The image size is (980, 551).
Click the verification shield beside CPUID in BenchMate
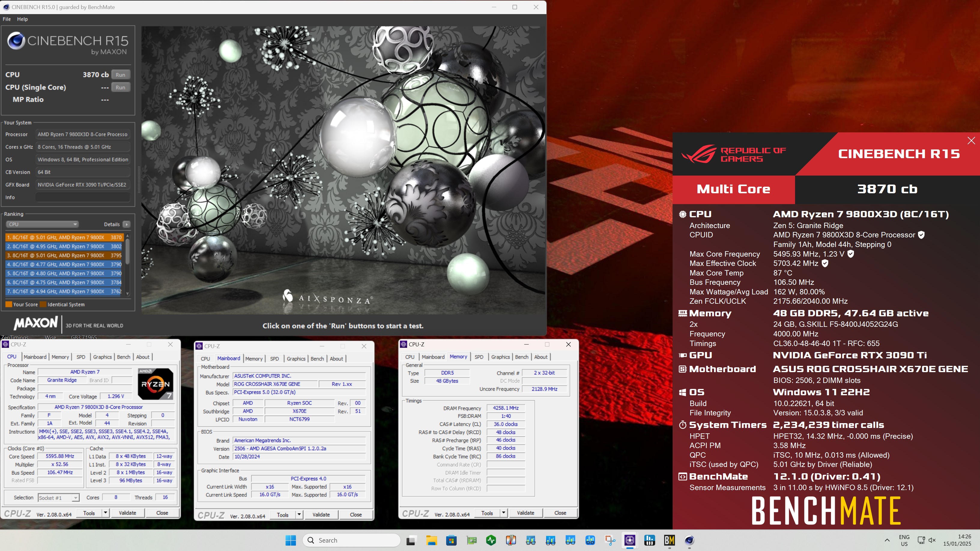(921, 235)
